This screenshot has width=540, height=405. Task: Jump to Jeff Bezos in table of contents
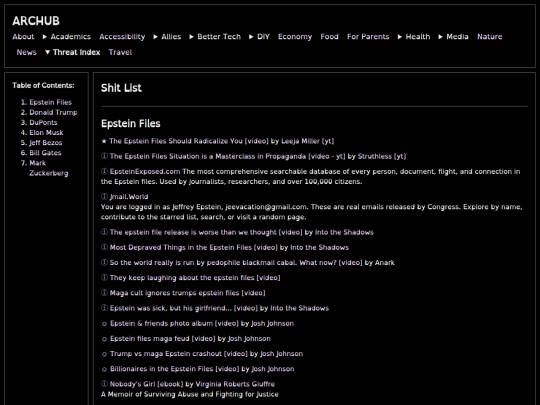pyautogui.click(x=46, y=143)
